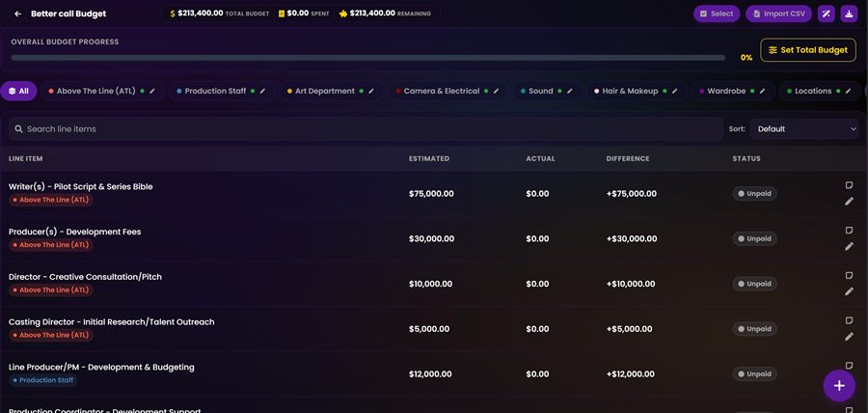This screenshot has height=413, width=868.
Task: Click pencil icon next to Camera & Electrical tab
Action: (x=496, y=91)
